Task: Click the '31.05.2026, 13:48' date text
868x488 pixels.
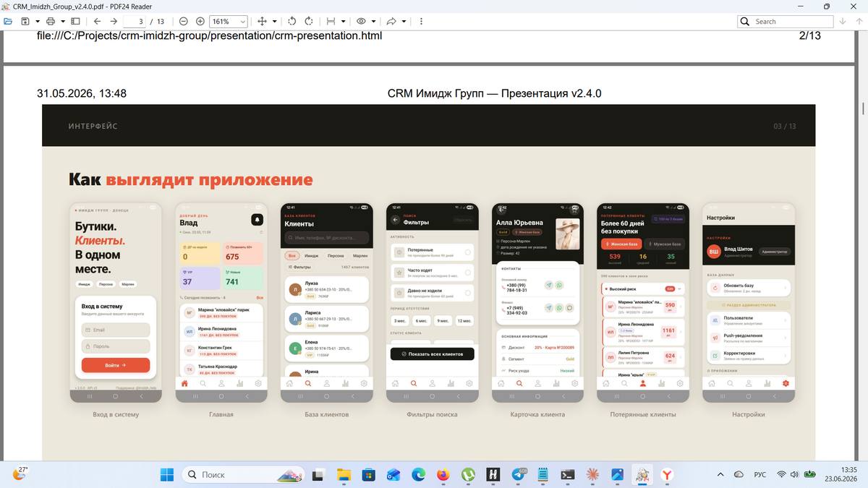Action: 82,93
